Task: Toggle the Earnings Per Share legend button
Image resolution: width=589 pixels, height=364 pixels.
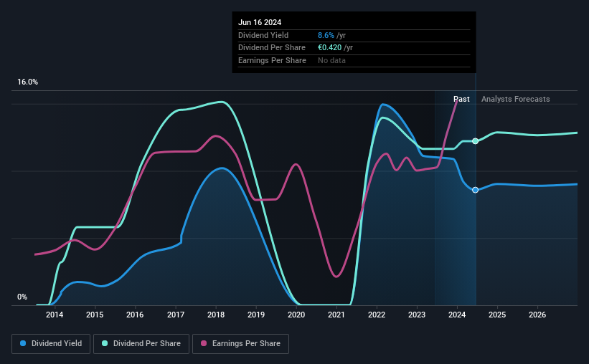Action: tap(240, 344)
